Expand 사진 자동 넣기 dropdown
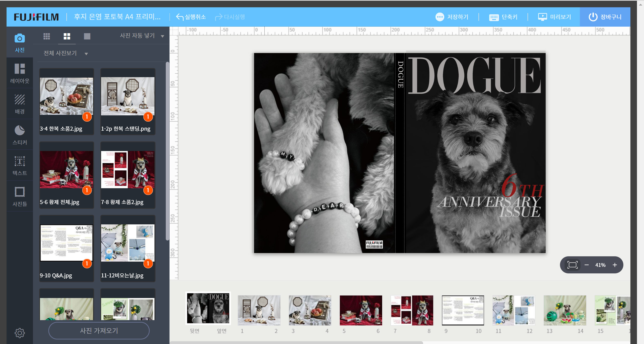This screenshot has width=644, height=344. tap(142, 36)
